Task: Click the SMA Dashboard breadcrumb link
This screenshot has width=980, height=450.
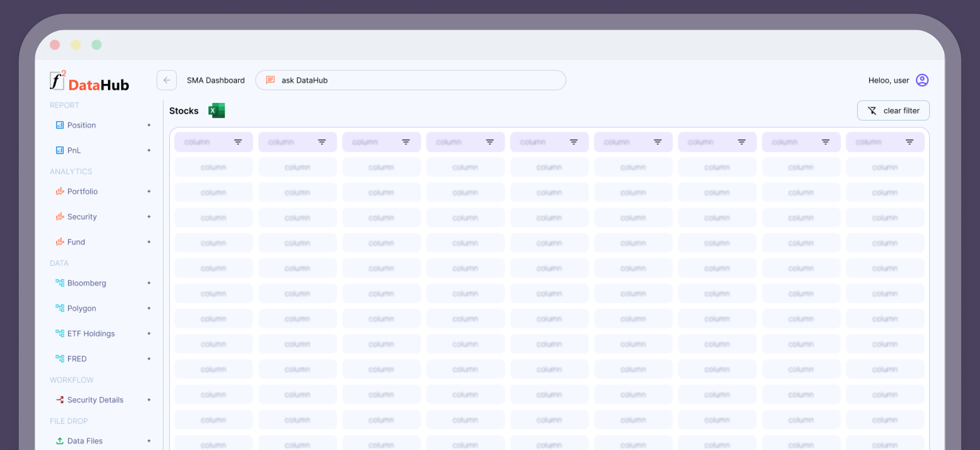Action: coord(216,80)
